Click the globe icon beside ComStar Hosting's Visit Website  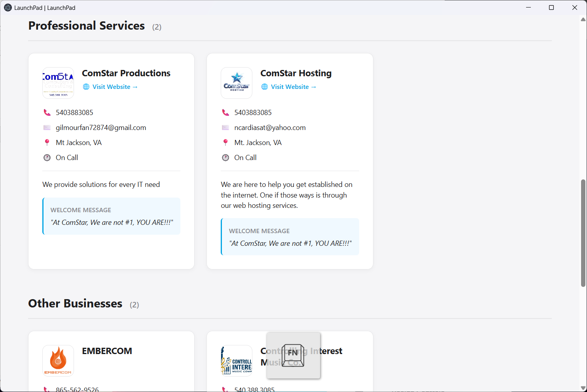tap(264, 87)
